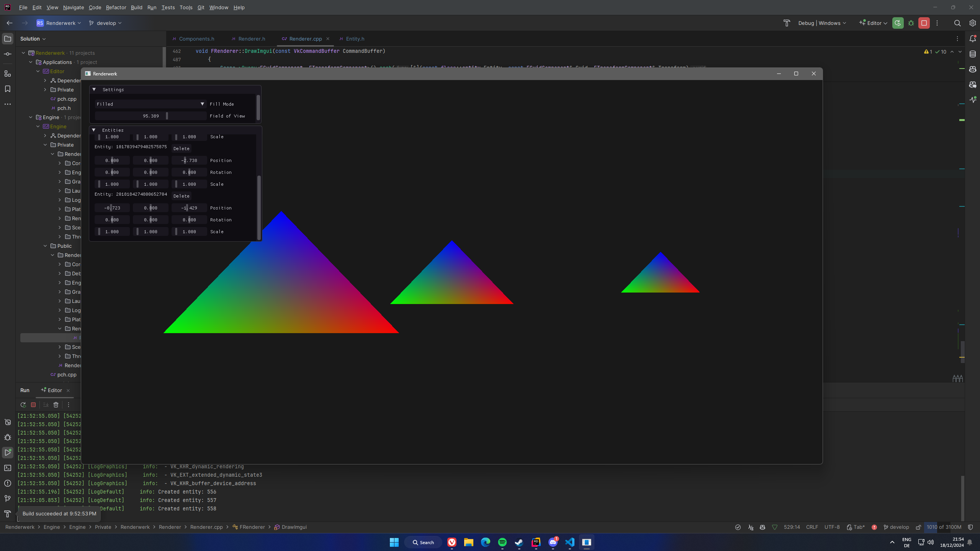The image size is (980, 551).
Task: Open Debug | Windows configuration dropdown
Action: pyautogui.click(x=822, y=23)
